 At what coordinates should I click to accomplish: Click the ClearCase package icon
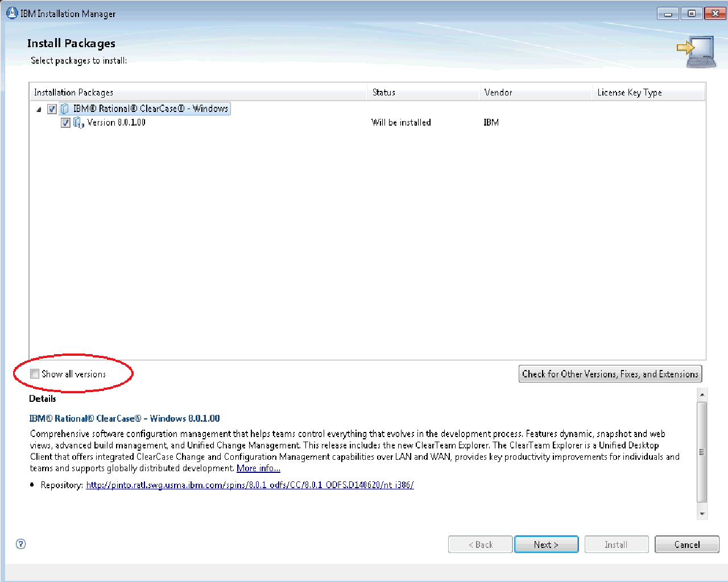(65, 109)
